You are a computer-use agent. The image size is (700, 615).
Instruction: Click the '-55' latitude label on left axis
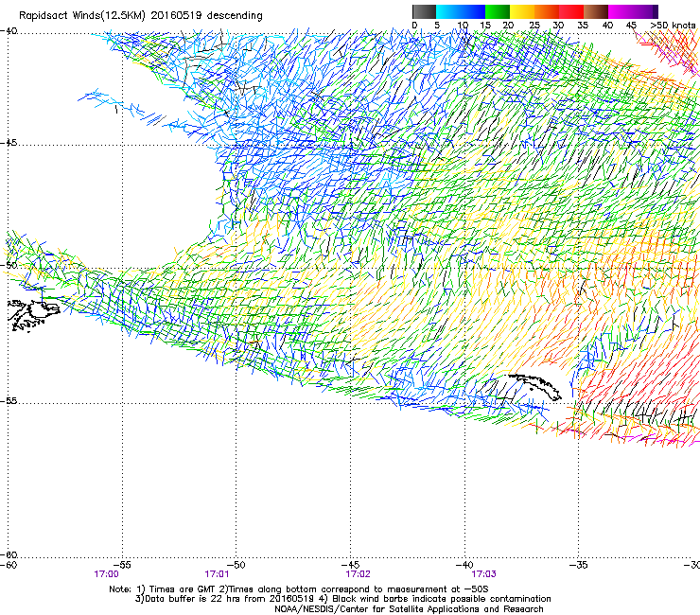[x=9, y=400]
